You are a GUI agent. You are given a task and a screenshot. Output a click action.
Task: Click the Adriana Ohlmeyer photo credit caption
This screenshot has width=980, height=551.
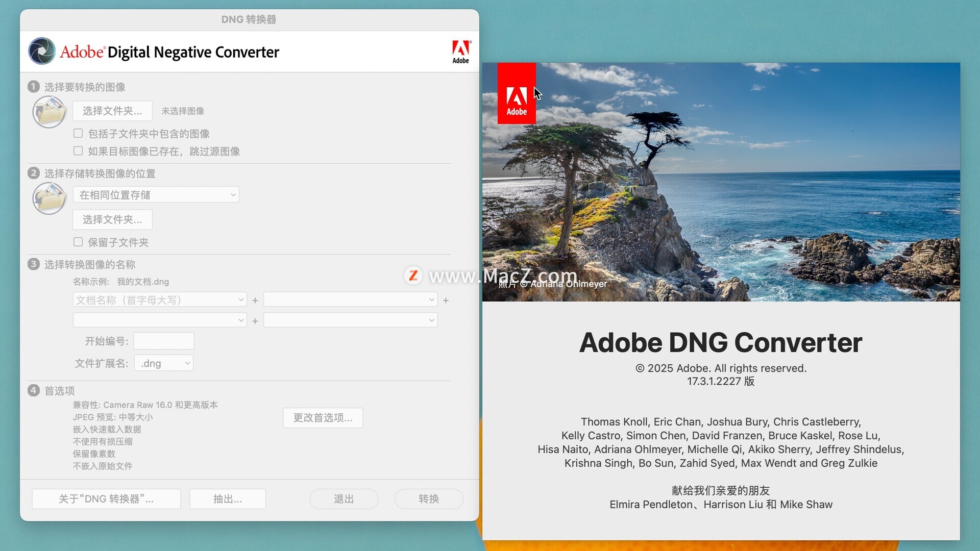(x=553, y=284)
